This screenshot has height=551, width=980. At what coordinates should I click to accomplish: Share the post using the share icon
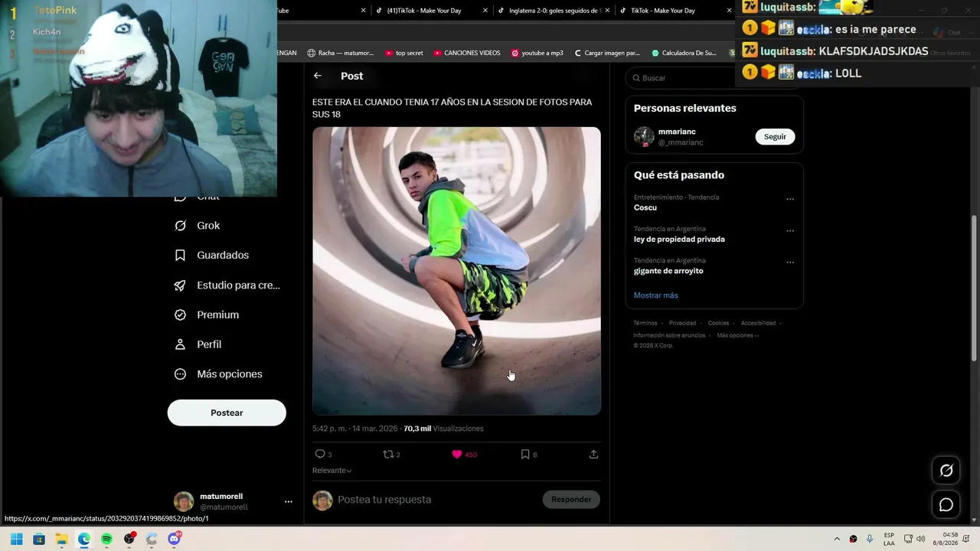(x=593, y=455)
